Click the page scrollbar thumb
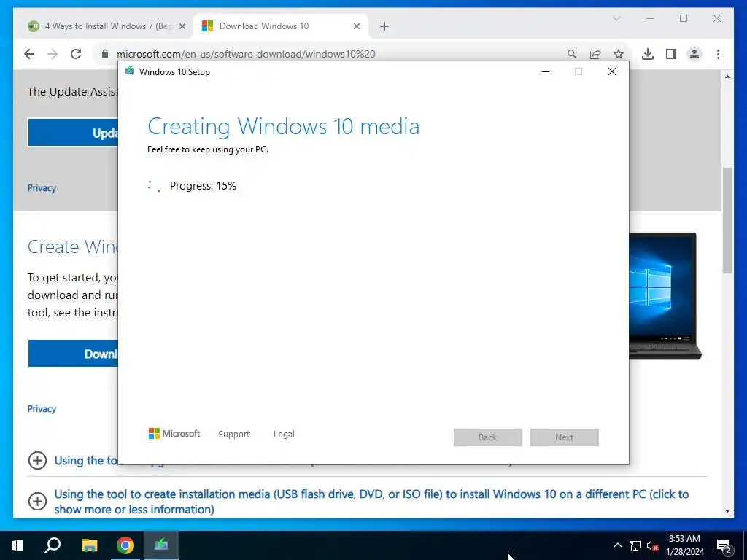Viewport: 747px width, 560px height. click(727, 220)
